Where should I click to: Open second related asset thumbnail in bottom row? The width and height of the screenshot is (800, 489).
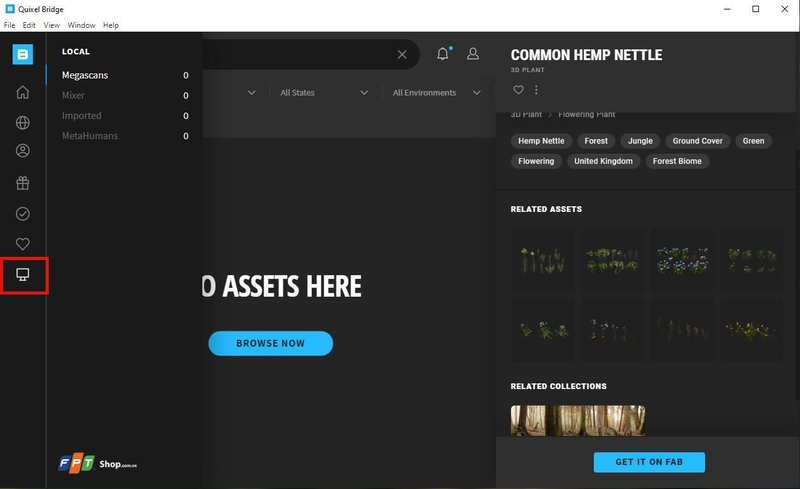(612, 330)
